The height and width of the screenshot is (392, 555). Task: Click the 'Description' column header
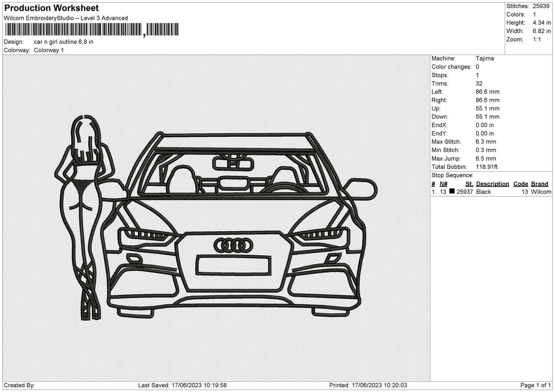pos(493,184)
